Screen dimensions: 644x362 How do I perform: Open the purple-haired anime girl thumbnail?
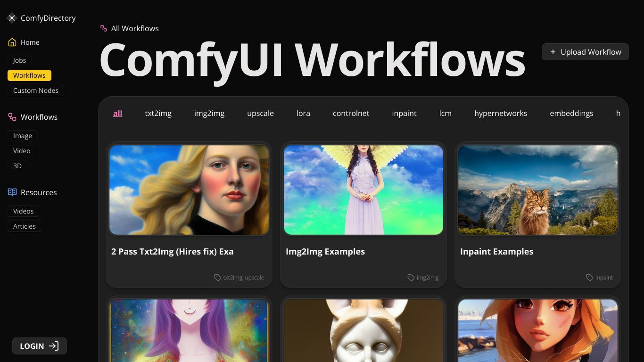coord(189,331)
